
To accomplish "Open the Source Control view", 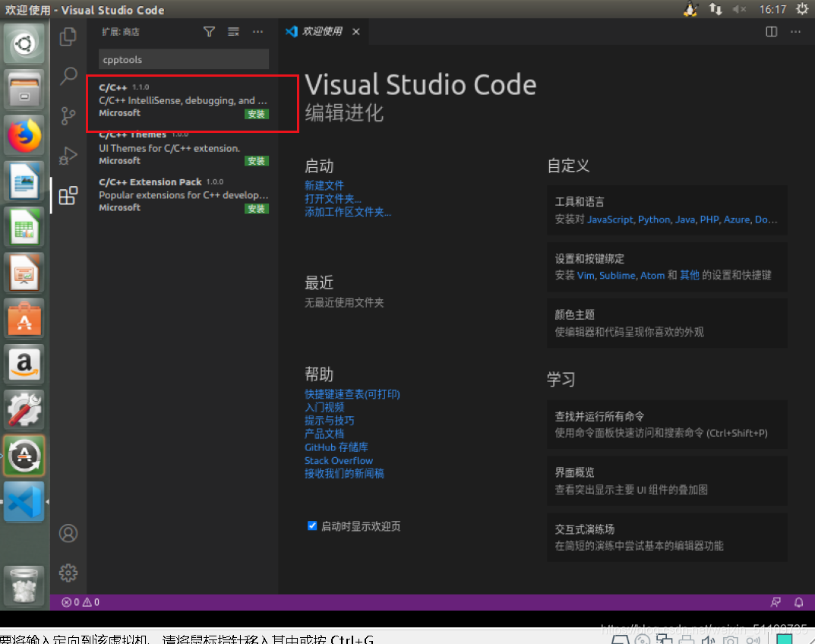I will pos(68,115).
